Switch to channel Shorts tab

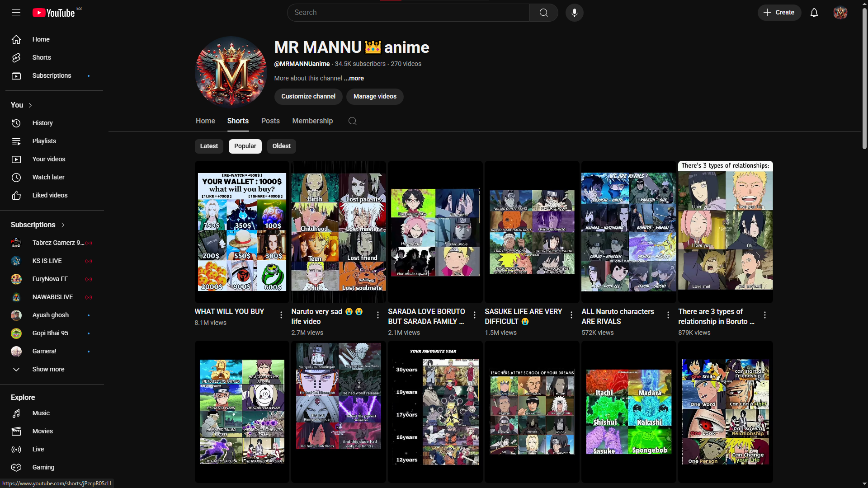238,121
